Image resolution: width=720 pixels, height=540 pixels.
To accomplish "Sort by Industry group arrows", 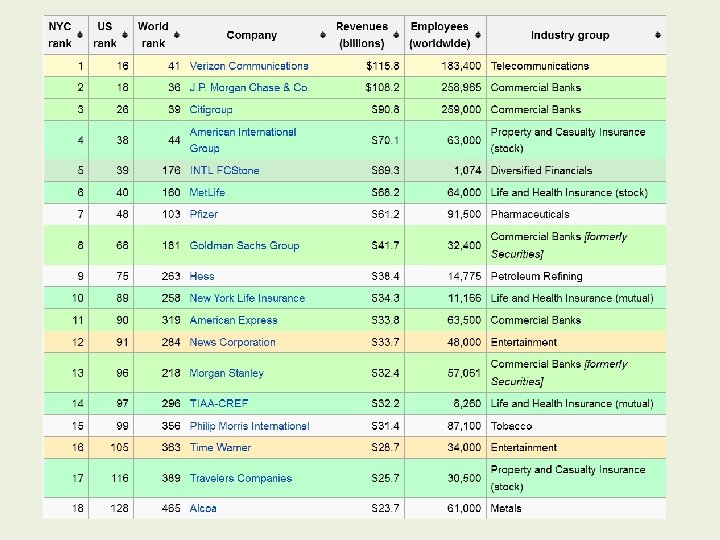I will point(658,35).
